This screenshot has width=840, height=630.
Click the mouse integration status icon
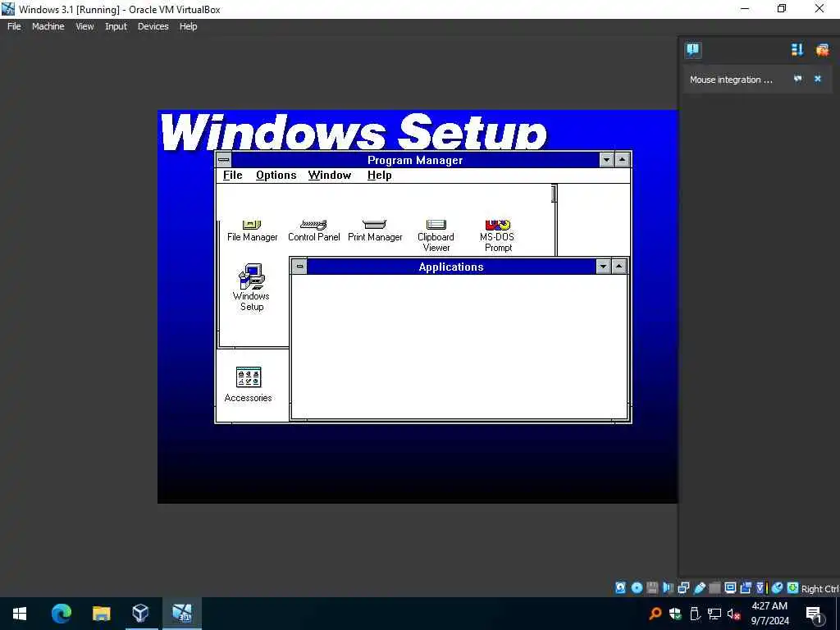pyautogui.click(x=778, y=587)
